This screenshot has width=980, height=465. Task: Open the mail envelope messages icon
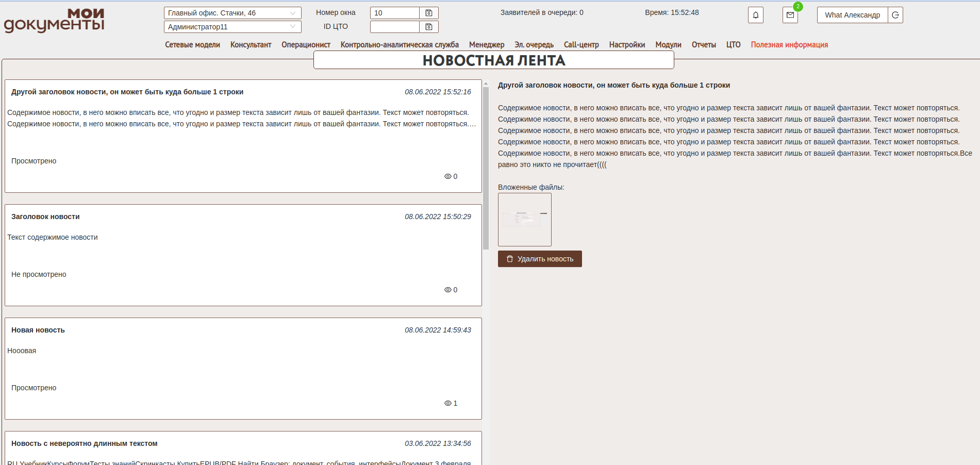point(790,15)
